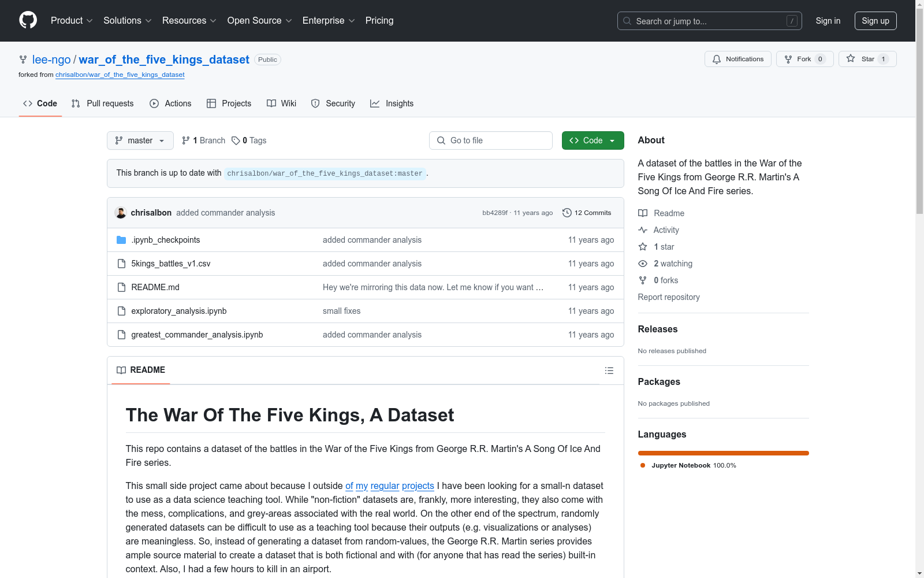Click the file icon beside exploratory_analysis.ipynb

pos(121,311)
